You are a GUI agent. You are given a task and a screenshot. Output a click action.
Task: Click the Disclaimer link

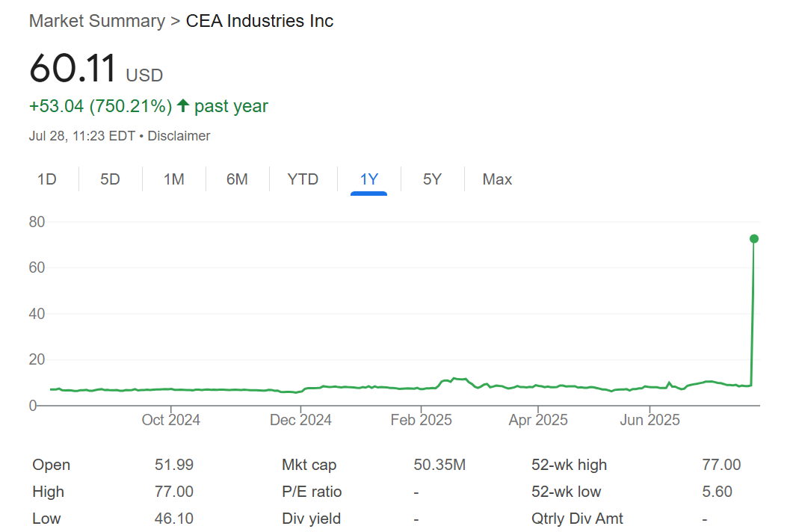(179, 136)
